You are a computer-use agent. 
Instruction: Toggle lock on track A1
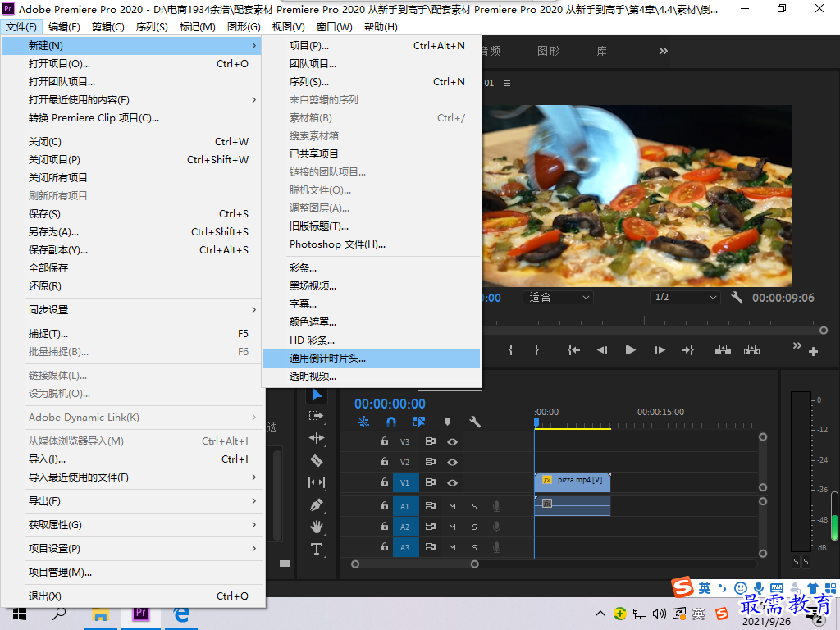click(x=384, y=505)
